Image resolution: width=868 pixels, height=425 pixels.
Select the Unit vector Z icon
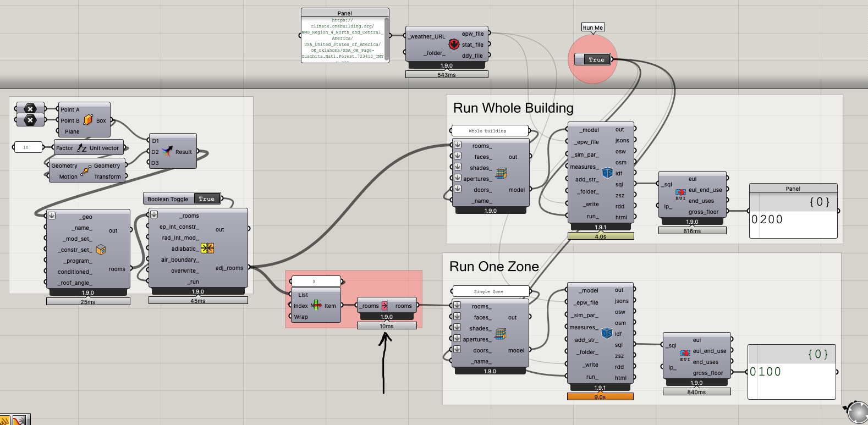pyautogui.click(x=82, y=148)
